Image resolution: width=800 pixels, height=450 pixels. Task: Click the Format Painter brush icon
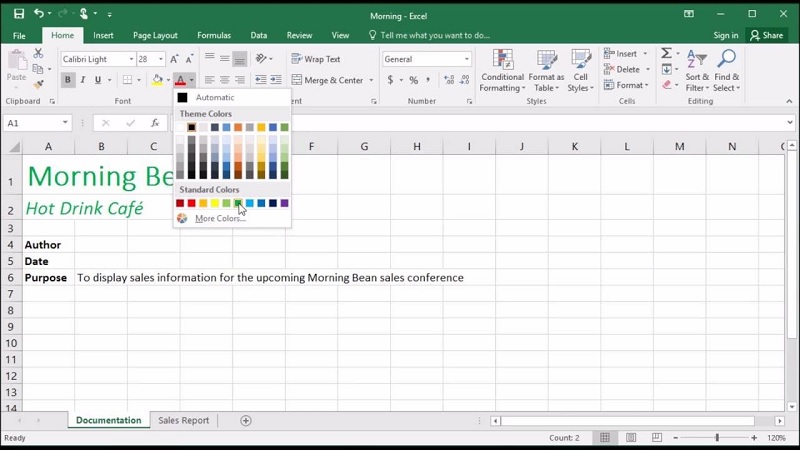(x=39, y=86)
